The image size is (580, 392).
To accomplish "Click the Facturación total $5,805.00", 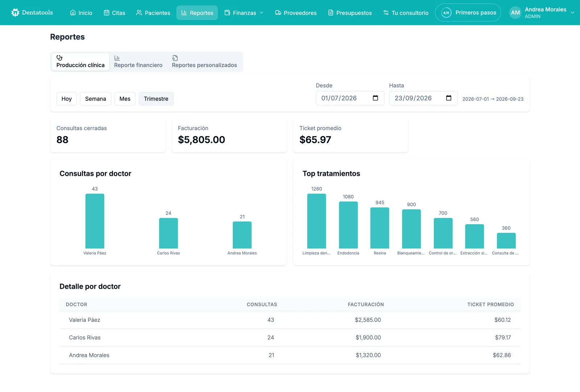I will click(x=202, y=140).
